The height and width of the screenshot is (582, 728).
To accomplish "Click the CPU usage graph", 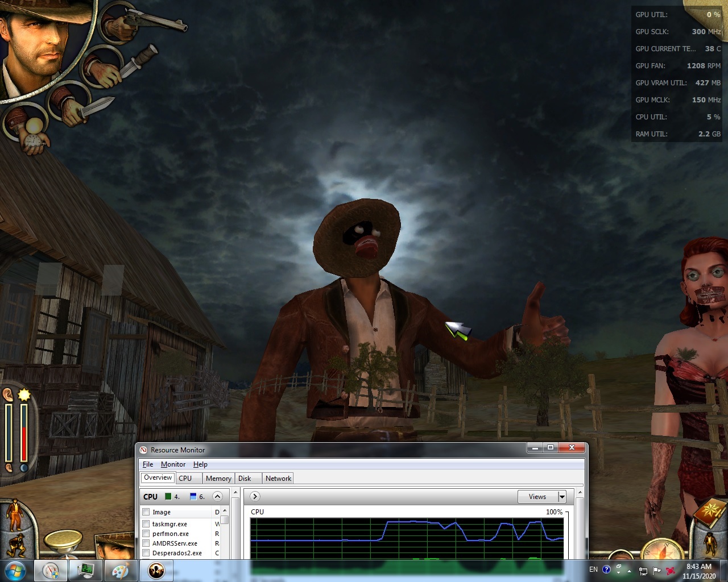I will coord(407,538).
